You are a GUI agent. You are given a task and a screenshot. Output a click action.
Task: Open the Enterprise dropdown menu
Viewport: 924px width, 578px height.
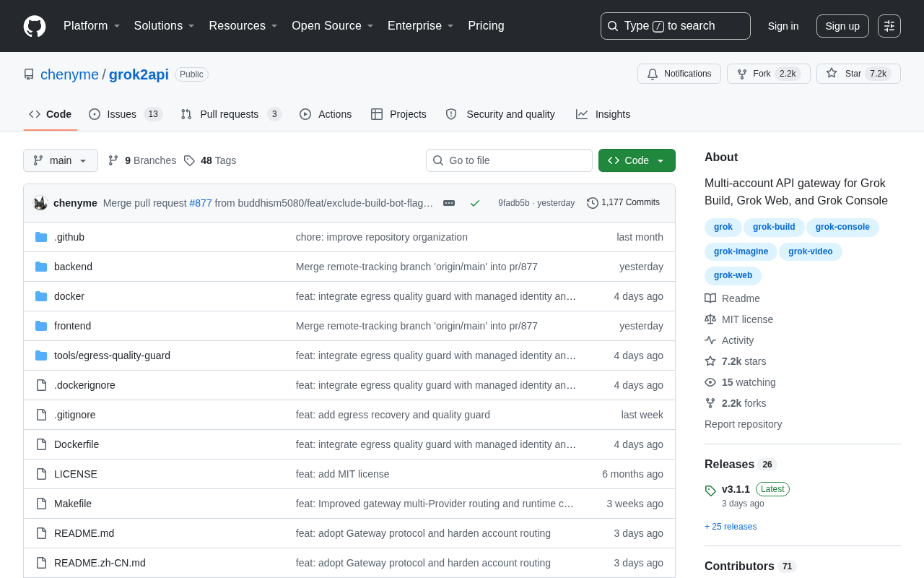421,26
